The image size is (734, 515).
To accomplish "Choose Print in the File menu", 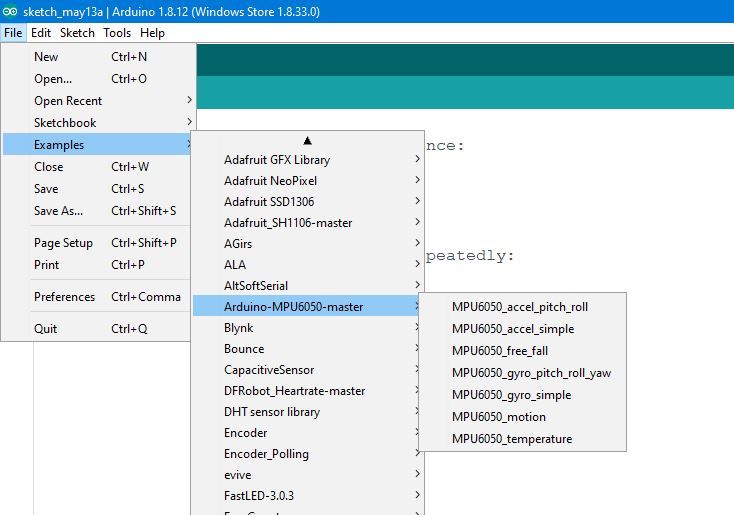I will click(x=97, y=265).
